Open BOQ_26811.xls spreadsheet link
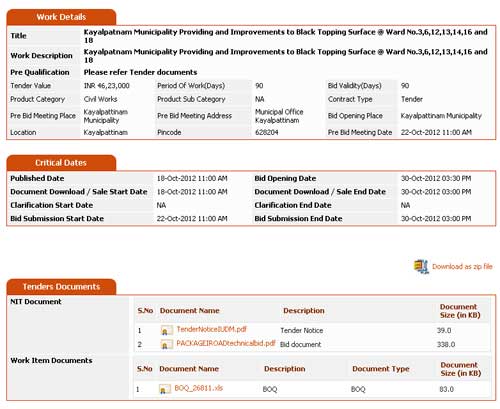Viewport: 500px width, 409px height. pos(199,388)
